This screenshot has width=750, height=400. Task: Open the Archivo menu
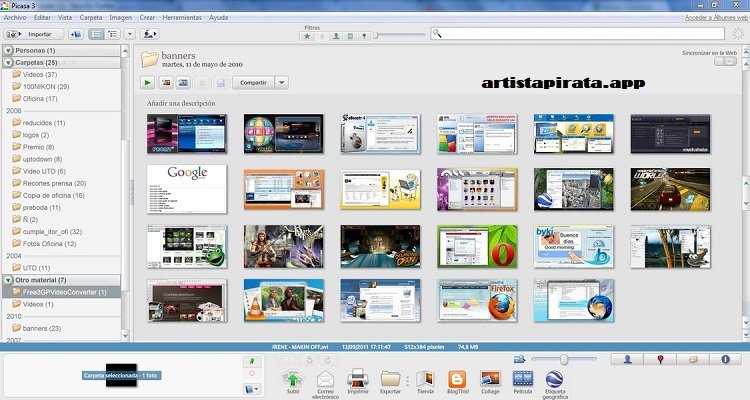[x=15, y=17]
